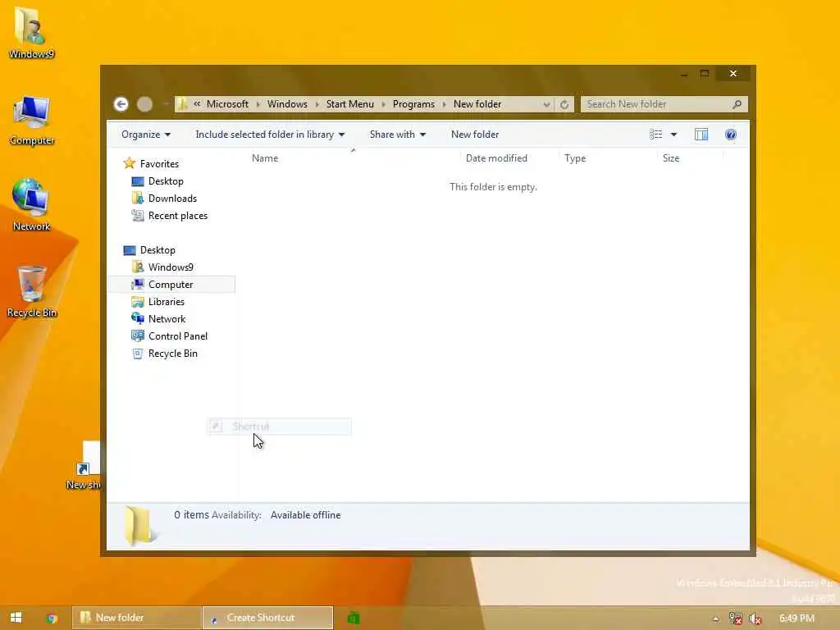This screenshot has width=840, height=630.
Task: Open Control Panel in sidebar
Action: coord(178,336)
